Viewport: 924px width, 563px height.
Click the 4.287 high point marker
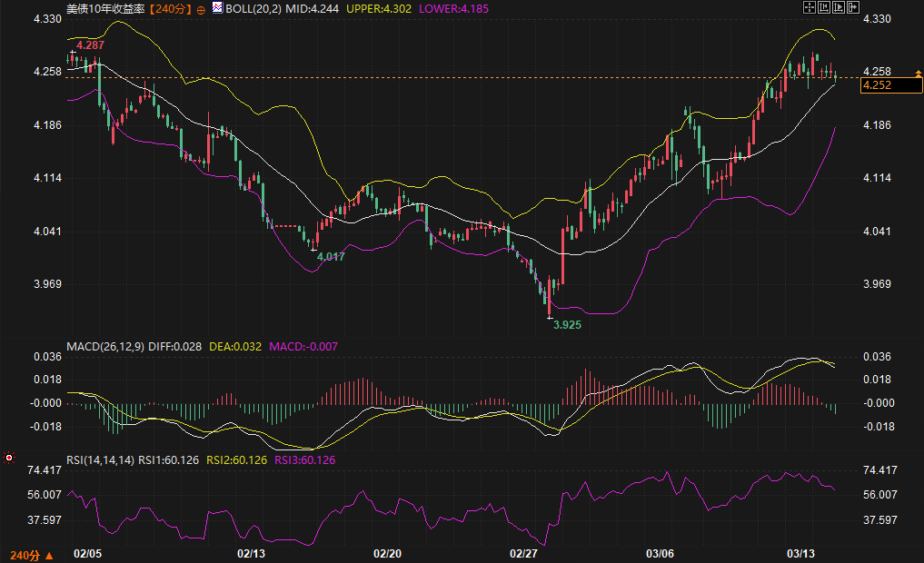pyautogui.click(x=90, y=44)
